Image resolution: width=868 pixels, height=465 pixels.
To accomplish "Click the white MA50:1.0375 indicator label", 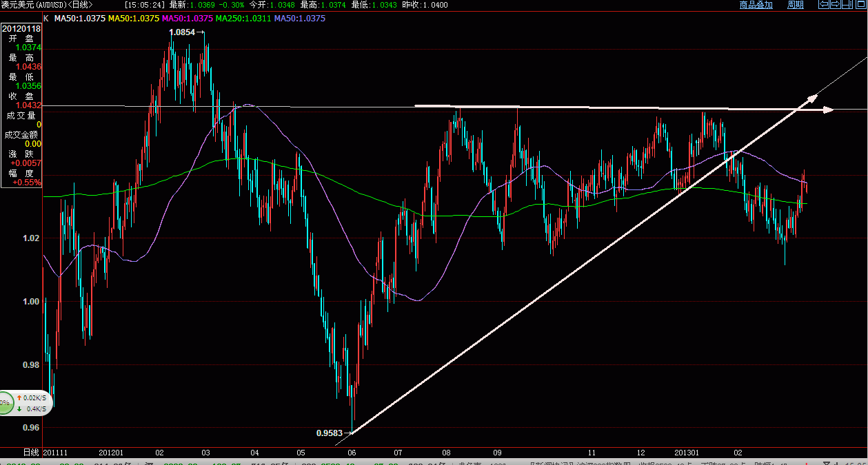I will [x=79, y=18].
